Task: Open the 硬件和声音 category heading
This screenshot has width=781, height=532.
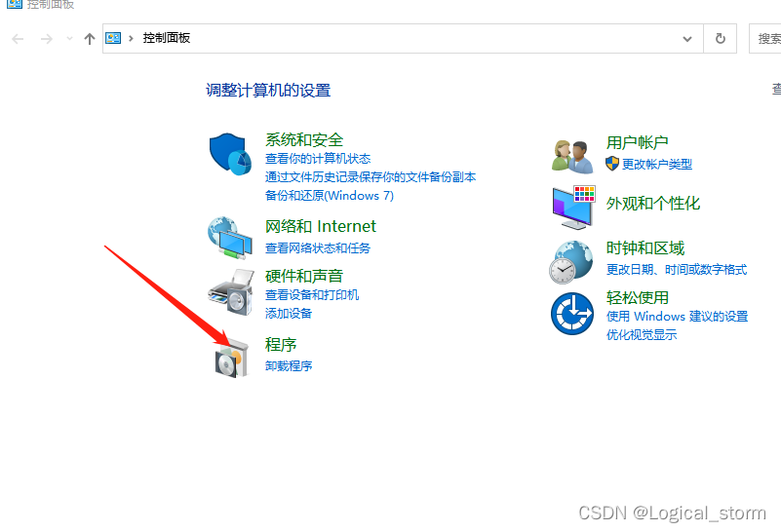Action: 304,276
